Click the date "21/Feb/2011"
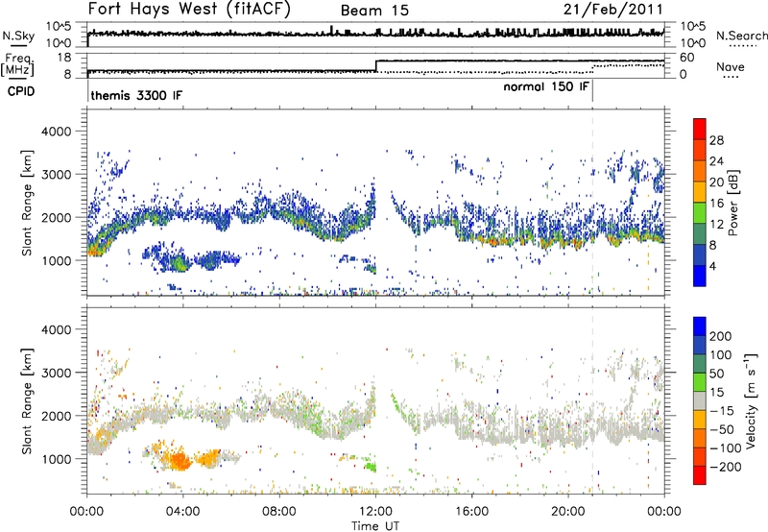Viewport: 768px width, 532px height. click(x=612, y=10)
